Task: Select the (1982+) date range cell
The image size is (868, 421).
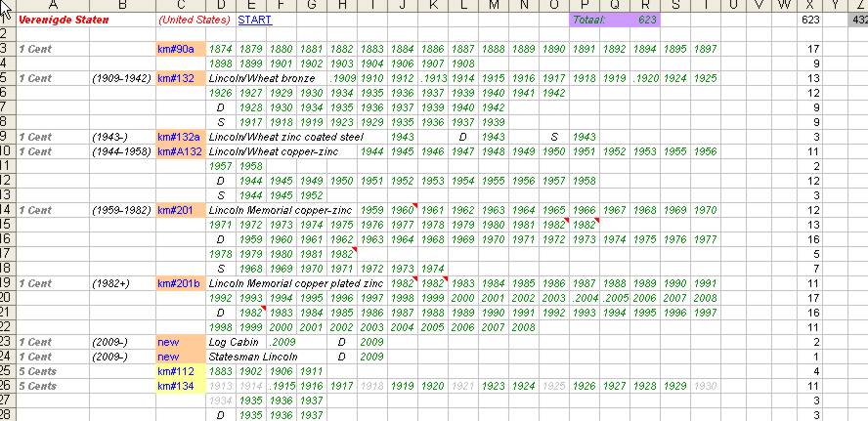Action: coord(122,284)
